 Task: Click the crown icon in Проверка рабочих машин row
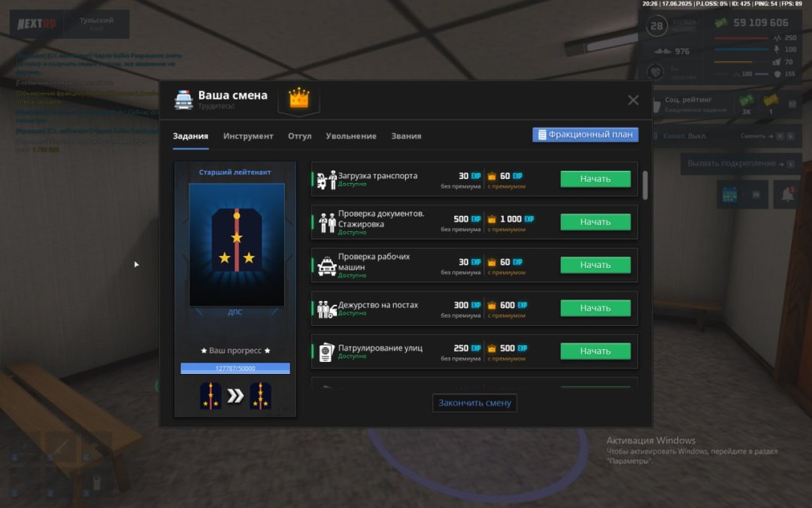(x=492, y=263)
